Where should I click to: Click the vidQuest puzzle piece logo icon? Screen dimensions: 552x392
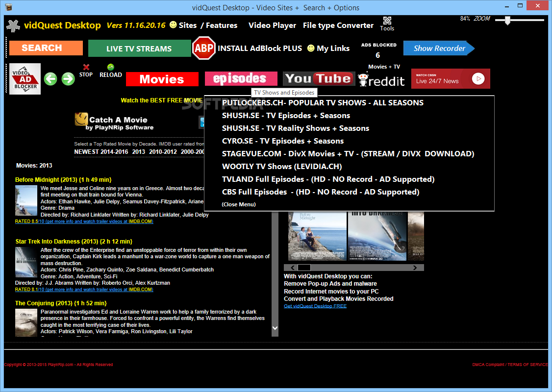coord(13,25)
